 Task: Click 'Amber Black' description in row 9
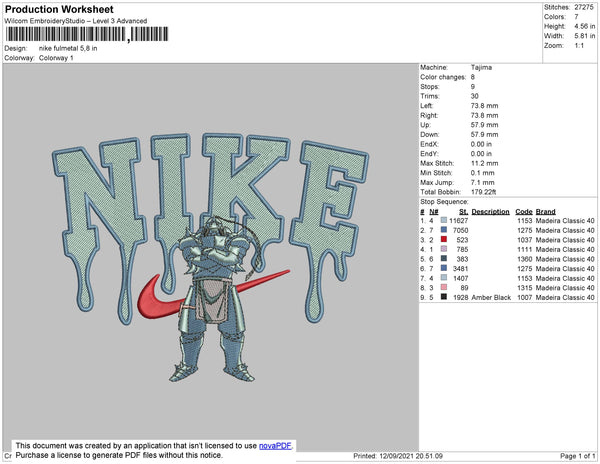491,297
